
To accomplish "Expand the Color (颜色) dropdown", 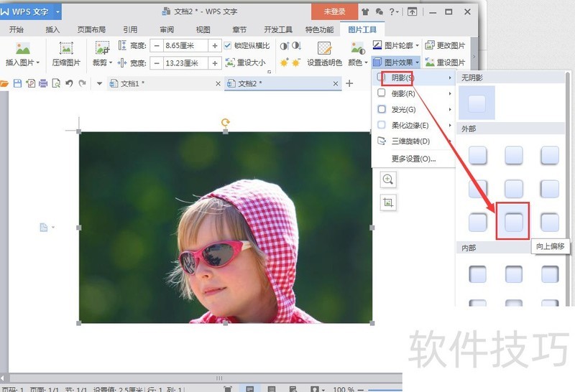I will click(357, 62).
